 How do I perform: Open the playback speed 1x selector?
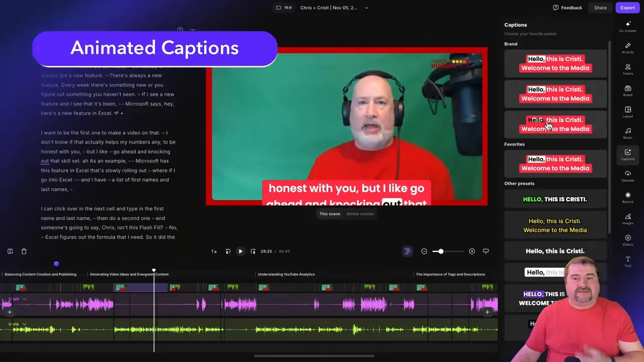[x=214, y=251]
